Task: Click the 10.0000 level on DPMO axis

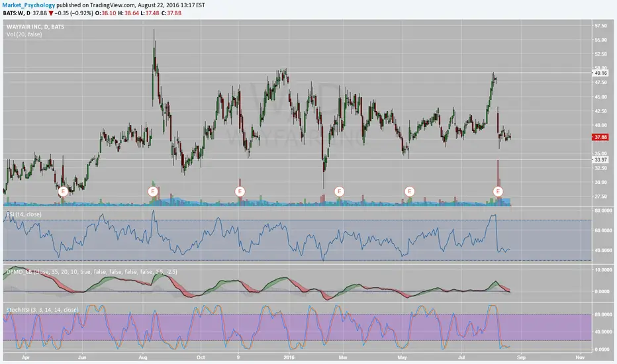Action: coord(603,270)
